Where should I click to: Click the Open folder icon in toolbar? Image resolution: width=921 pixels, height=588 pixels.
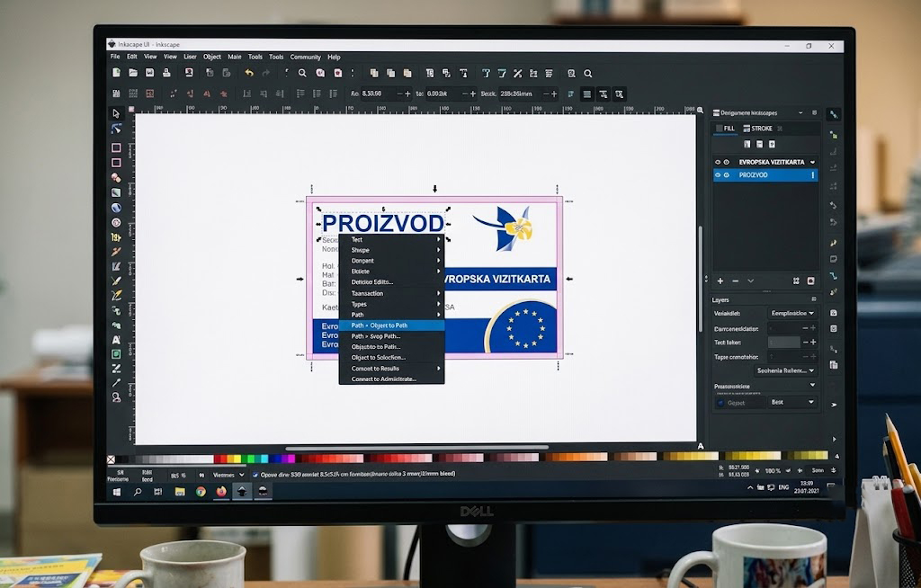tap(133, 73)
